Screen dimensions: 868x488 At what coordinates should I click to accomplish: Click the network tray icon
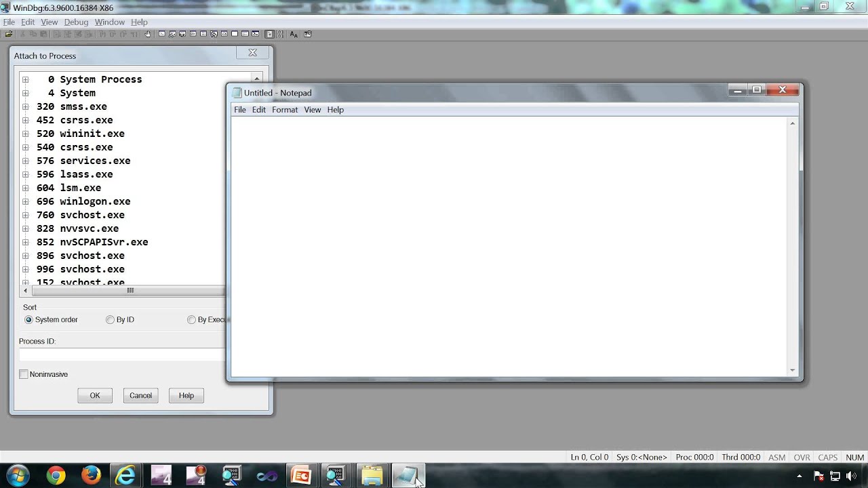835,476
